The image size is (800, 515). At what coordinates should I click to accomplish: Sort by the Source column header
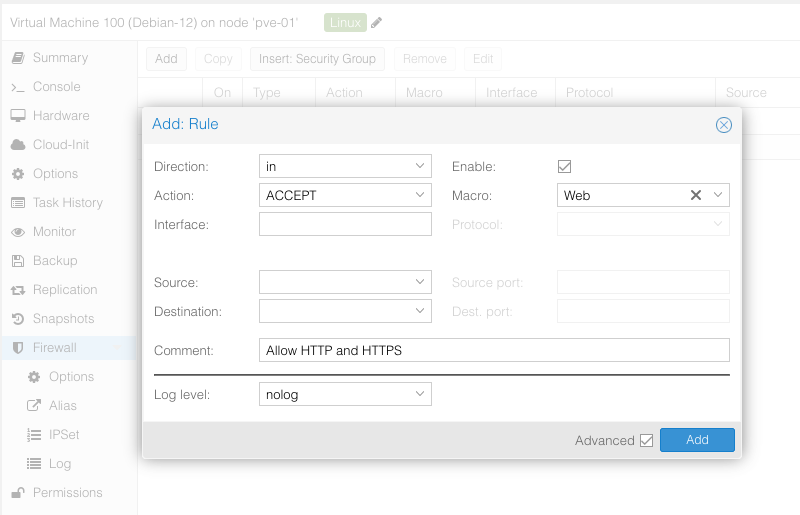(x=758, y=92)
